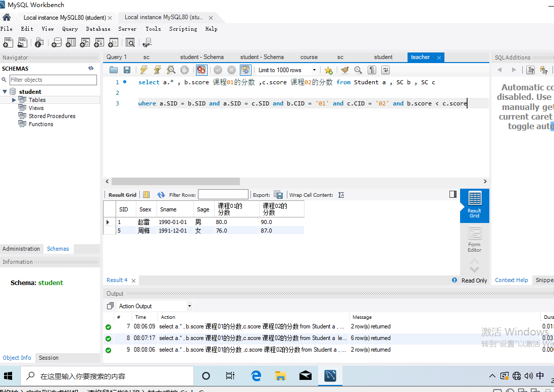Toggle word wrap in editor
Viewport: 554px width, 392px height.
[x=385, y=70]
